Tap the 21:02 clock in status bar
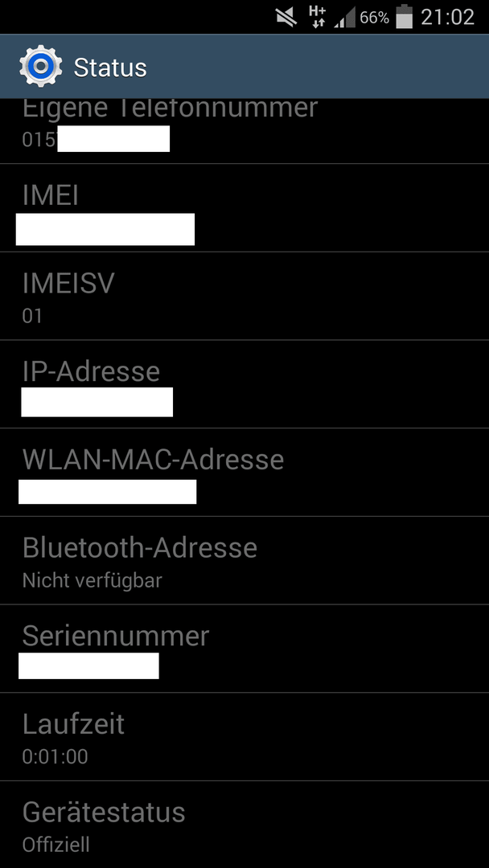The image size is (489, 868). coord(447,17)
